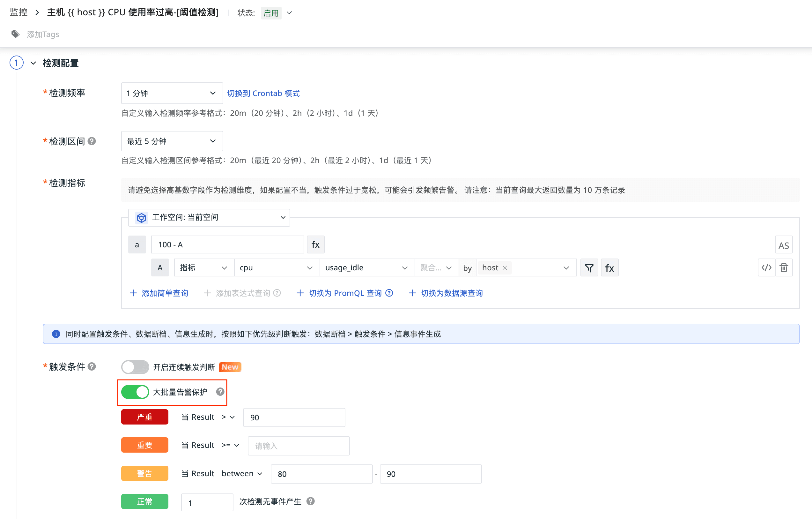Screen dimensions: 812x519
Task: Click the fx button beside the 100 - A expression
Action: (315, 244)
